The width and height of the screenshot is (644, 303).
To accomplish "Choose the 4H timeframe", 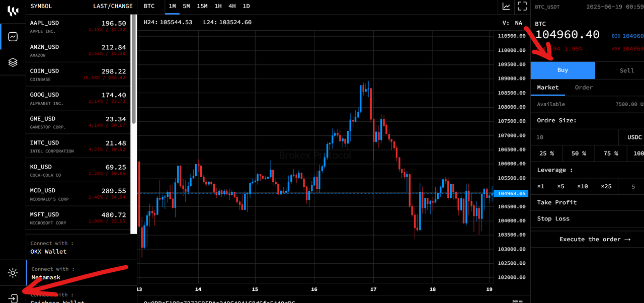I will pyautogui.click(x=232, y=6).
